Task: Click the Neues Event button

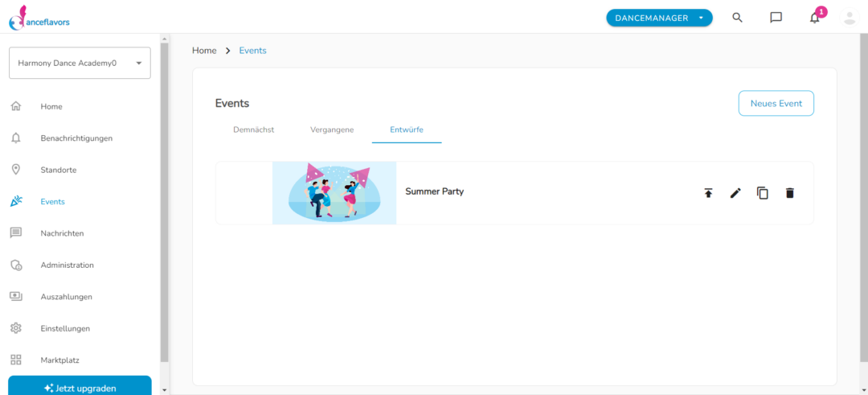Action: [x=776, y=103]
